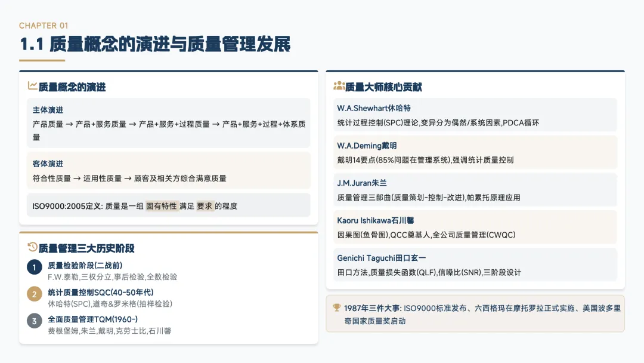Click the 因果图(鱼骨图) description line
Viewport: 644px width, 363px height.
426,235
